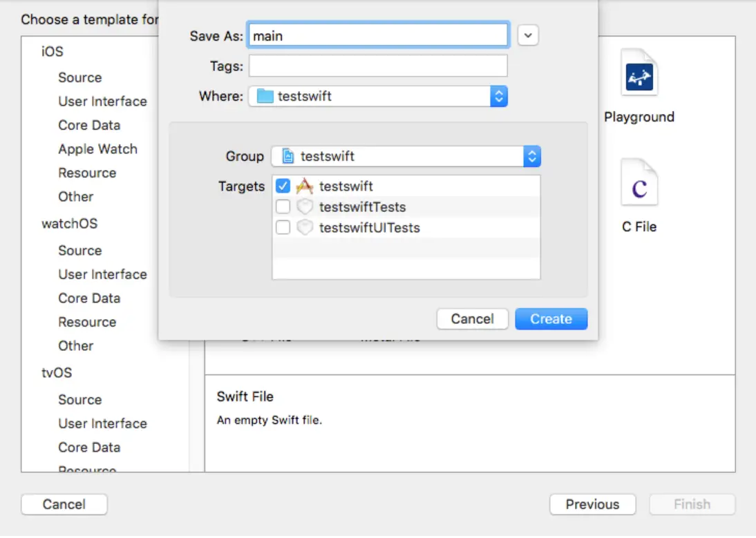The image size is (756, 538).
Task: Select Source under iOS in sidebar
Action: 80,78
